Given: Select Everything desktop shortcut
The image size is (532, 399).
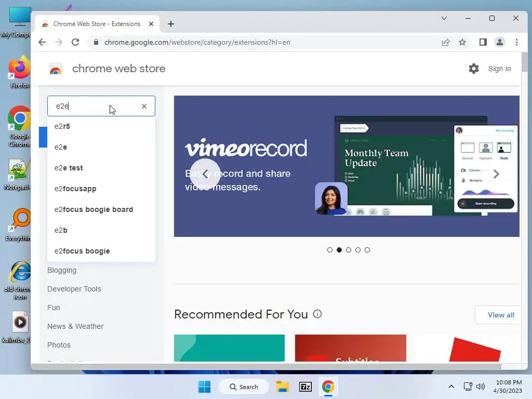Looking at the screenshot, I should click(x=18, y=224).
